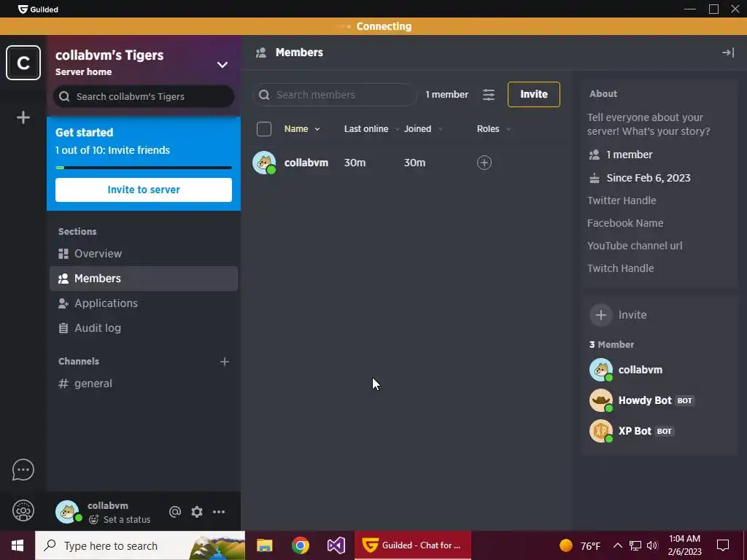Click XP Bot name
This screenshot has width=747, height=560.
pyautogui.click(x=635, y=431)
